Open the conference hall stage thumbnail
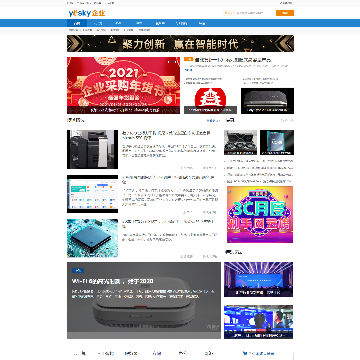 pos(258,279)
